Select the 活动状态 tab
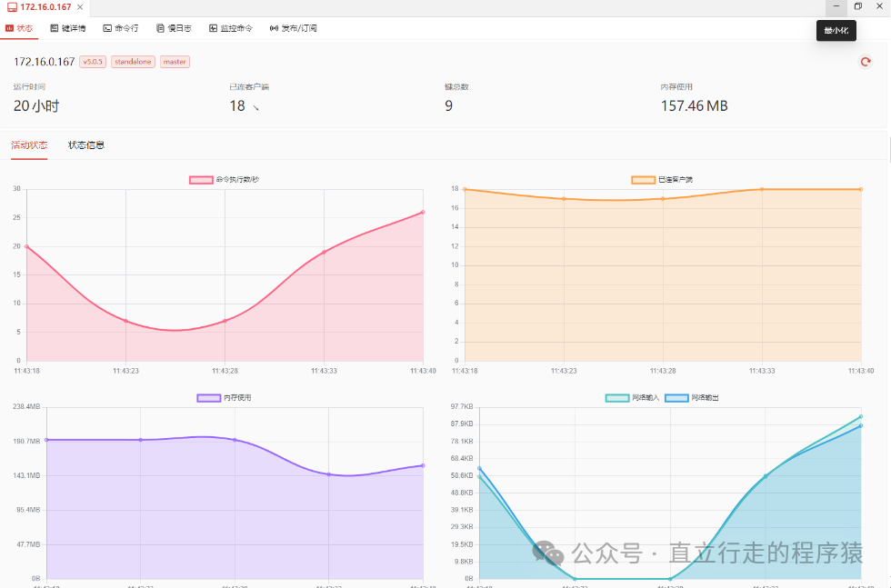 (29, 145)
